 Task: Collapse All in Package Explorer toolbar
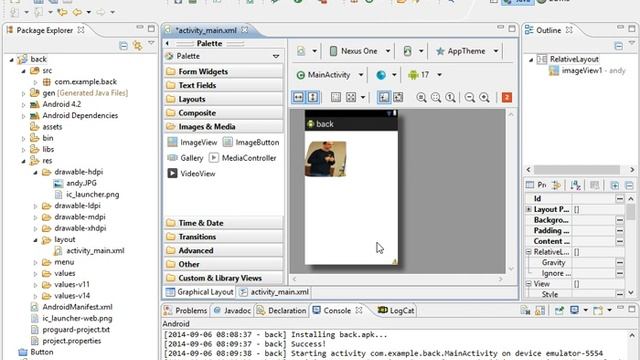pos(123,45)
